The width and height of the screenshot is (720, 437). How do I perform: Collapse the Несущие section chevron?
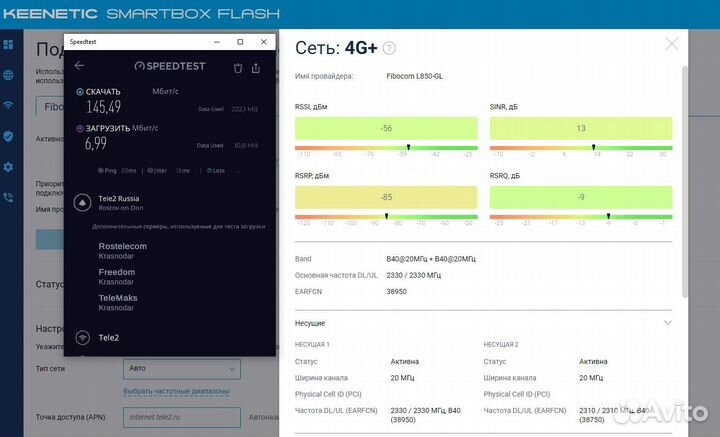(668, 323)
